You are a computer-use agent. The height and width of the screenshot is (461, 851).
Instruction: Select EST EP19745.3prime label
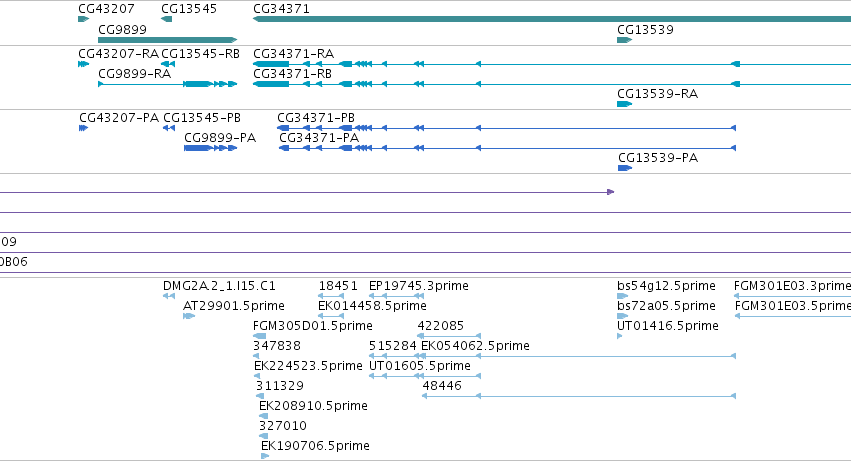(418, 286)
